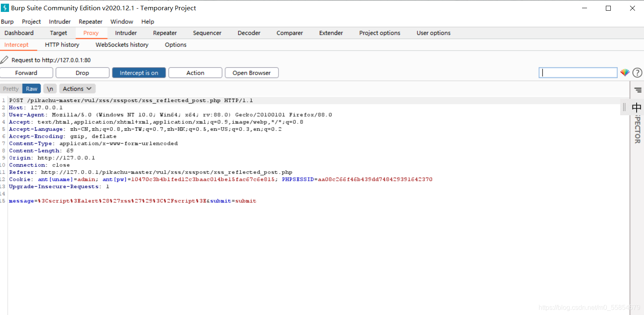
Task: Forward the intercepted request
Action: coord(26,73)
